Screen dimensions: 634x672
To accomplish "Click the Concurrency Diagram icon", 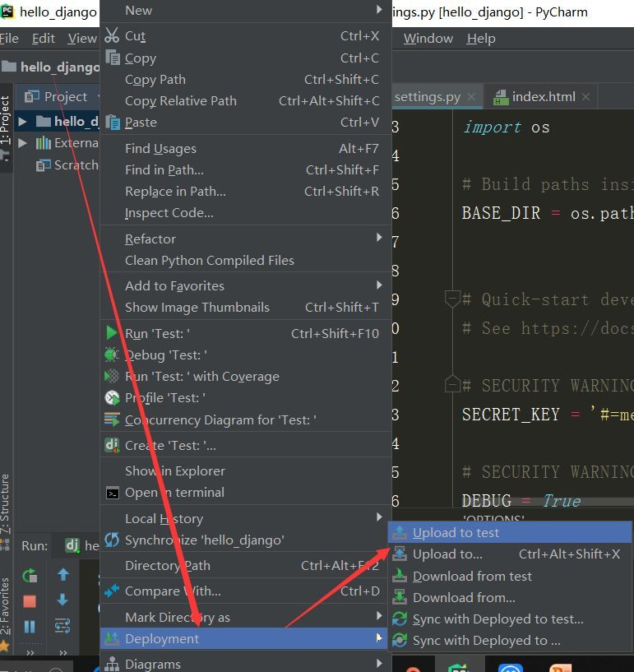I will pyautogui.click(x=112, y=419).
